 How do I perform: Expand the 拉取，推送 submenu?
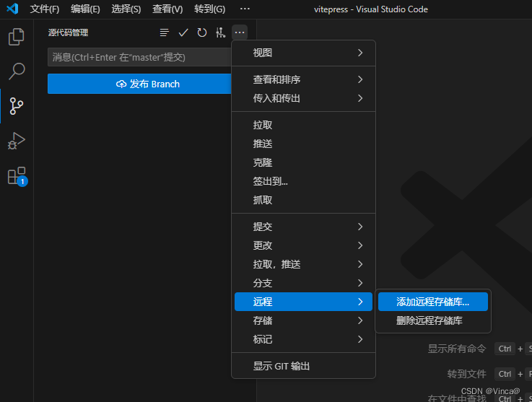303,264
